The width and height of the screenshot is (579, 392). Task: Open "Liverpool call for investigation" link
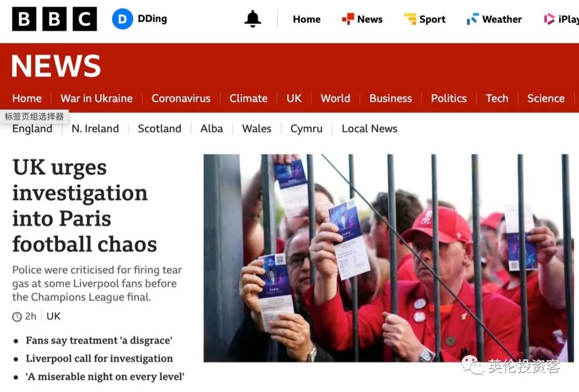click(99, 358)
